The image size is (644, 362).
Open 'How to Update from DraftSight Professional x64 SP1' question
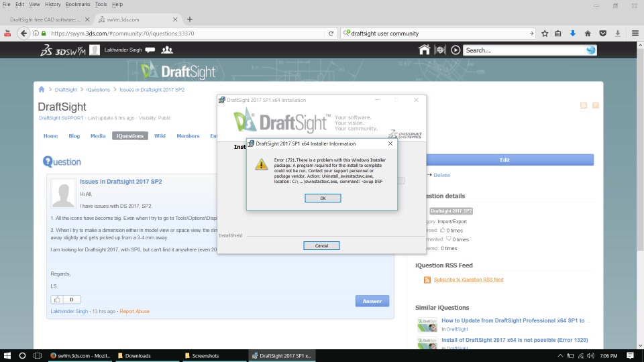coord(516,320)
